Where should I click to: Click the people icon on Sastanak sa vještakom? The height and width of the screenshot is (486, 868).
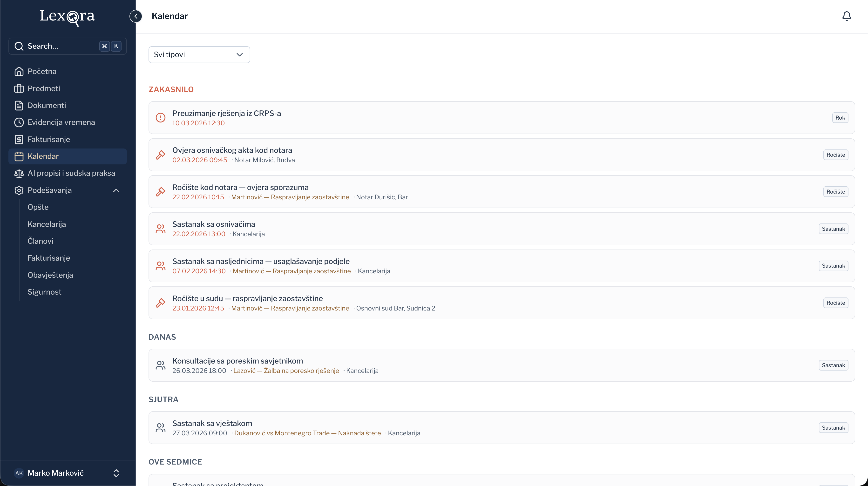click(x=160, y=428)
